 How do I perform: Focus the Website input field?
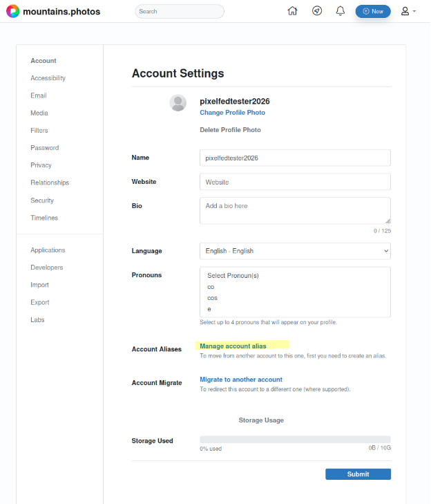click(x=295, y=182)
